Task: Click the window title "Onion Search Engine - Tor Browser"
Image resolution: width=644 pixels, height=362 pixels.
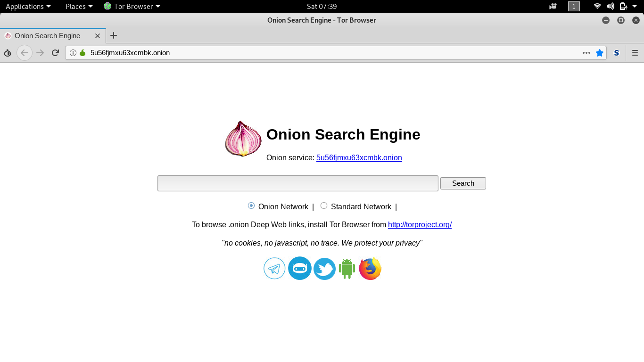Action: [322, 20]
